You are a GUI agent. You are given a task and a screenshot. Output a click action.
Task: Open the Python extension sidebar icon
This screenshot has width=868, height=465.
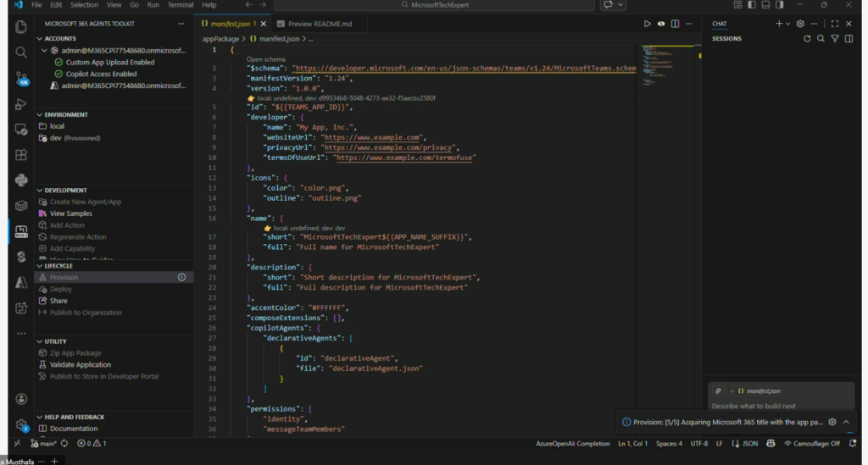coord(21,179)
